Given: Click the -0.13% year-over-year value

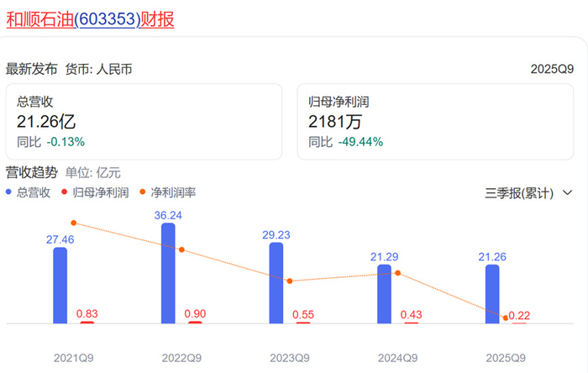Looking at the screenshot, I should (x=66, y=142).
